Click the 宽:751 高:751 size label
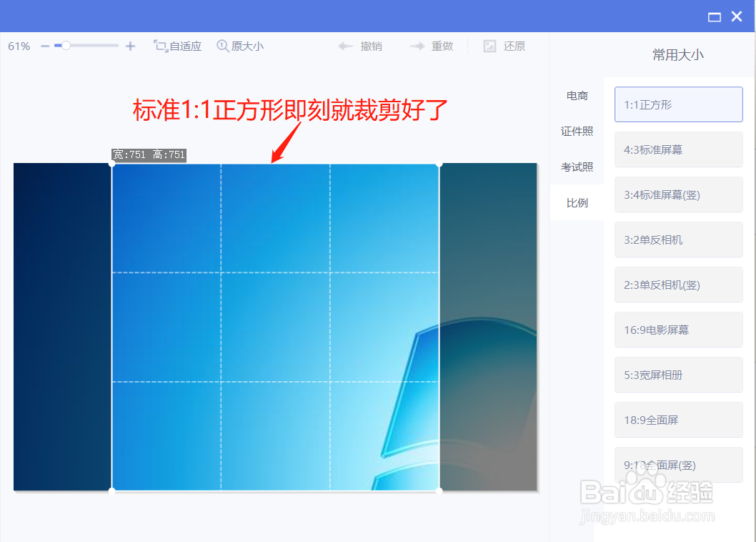 coord(149,155)
